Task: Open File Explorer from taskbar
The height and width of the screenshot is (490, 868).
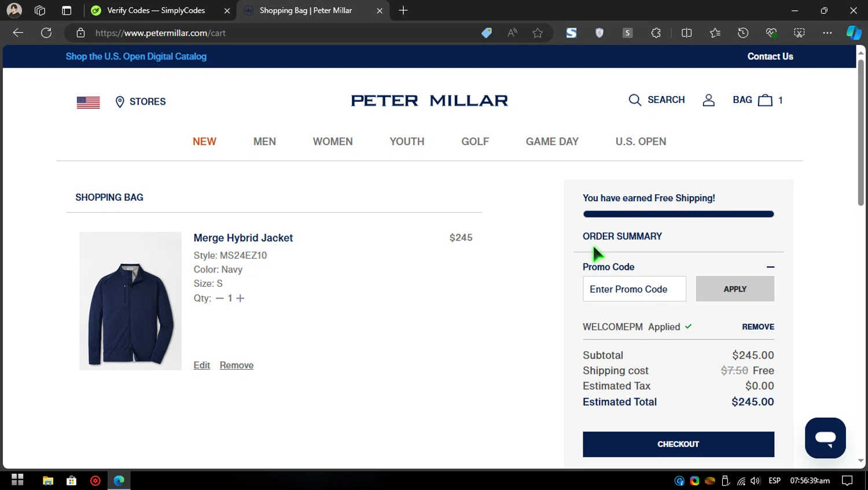Action: pos(48,480)
